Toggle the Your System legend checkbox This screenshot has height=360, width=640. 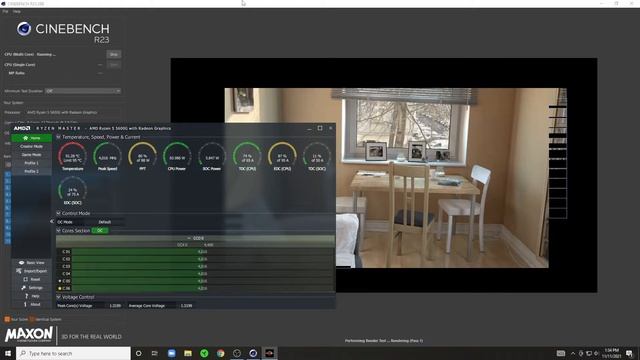(x=7, y=319)
